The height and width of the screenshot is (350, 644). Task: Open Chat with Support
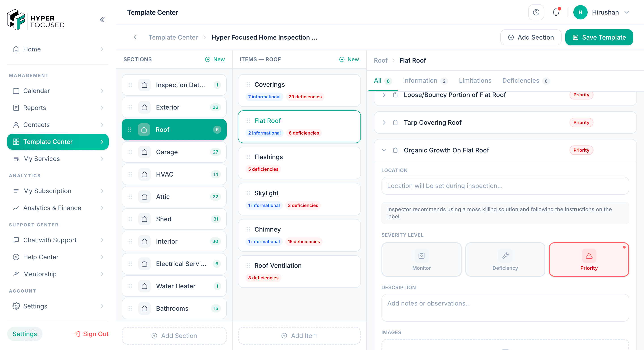[58, 240]
